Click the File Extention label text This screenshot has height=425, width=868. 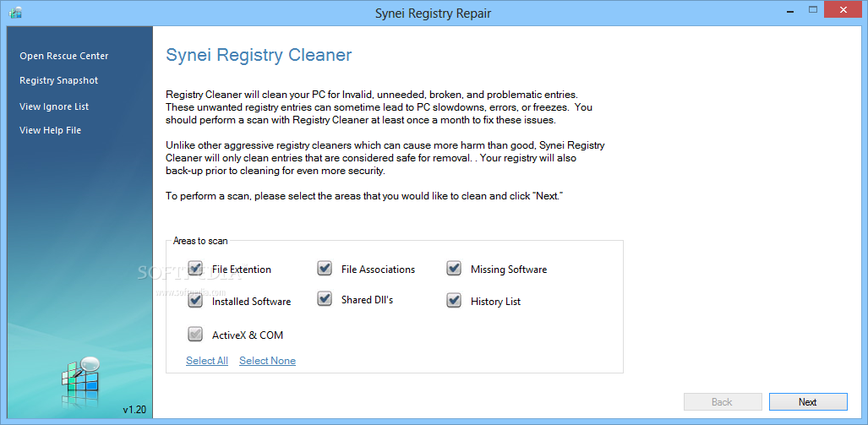(x=242, y=270)
